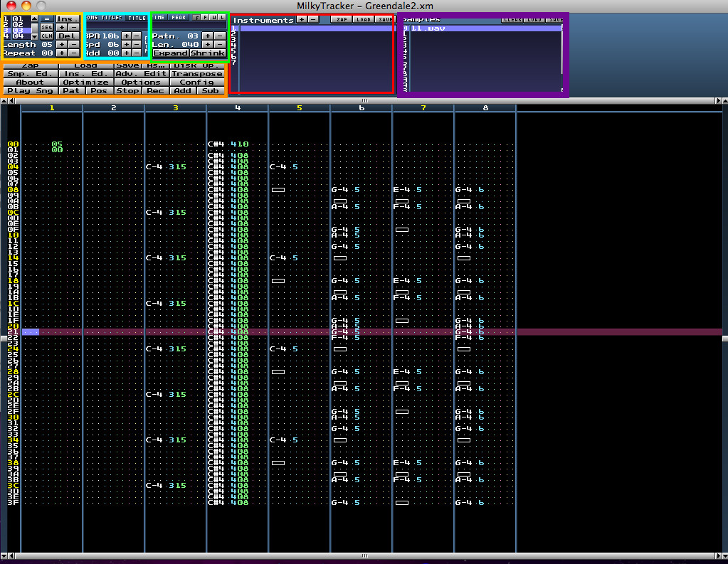728x564 pixels.
Task: Click the CLN order list button
Action: 46,36
